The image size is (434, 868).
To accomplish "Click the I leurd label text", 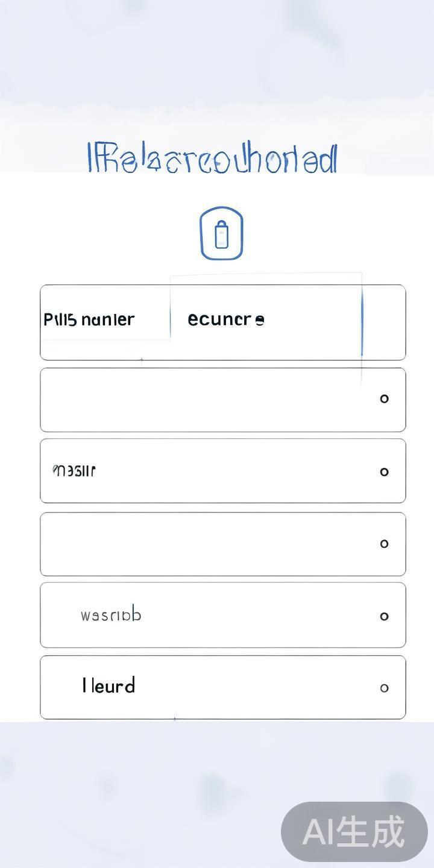I will [108, 686].
